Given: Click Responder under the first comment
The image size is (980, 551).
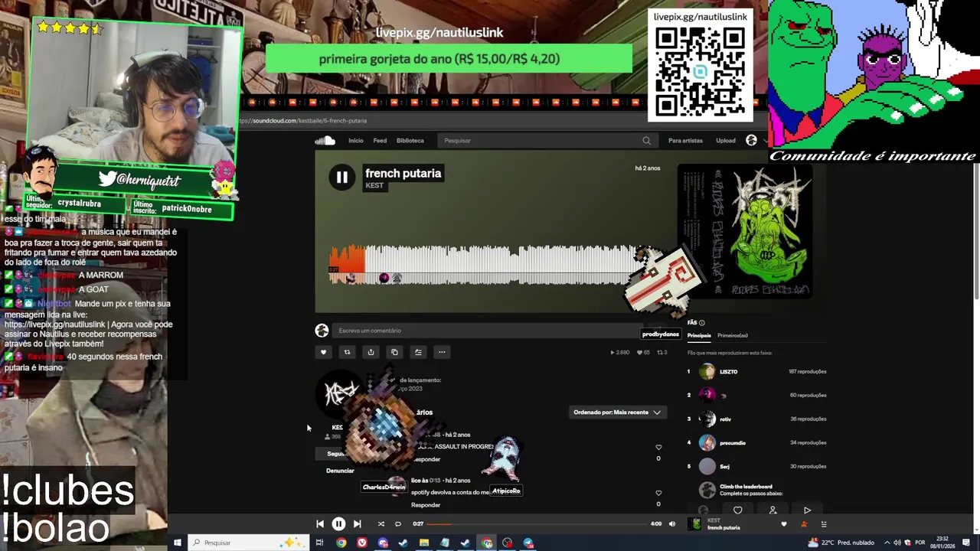Looking at the screenshot, I should 426,459.
